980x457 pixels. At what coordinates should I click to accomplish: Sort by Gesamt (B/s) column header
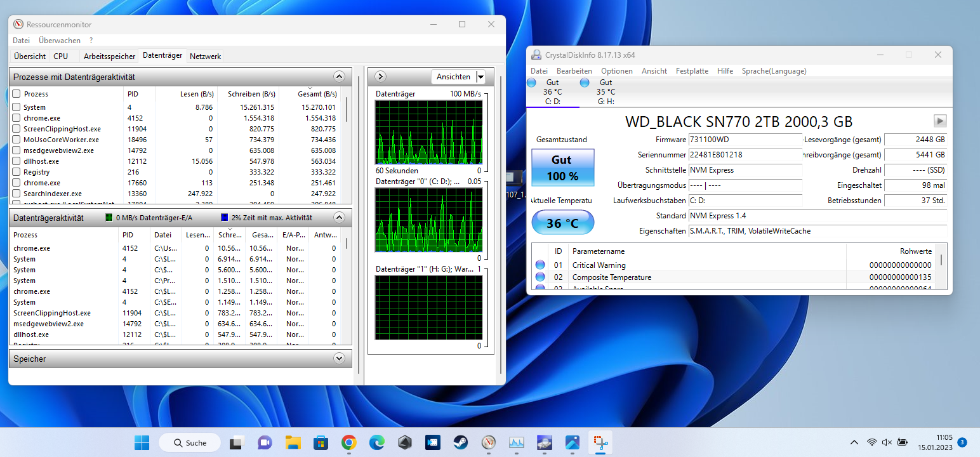[309, 94]
